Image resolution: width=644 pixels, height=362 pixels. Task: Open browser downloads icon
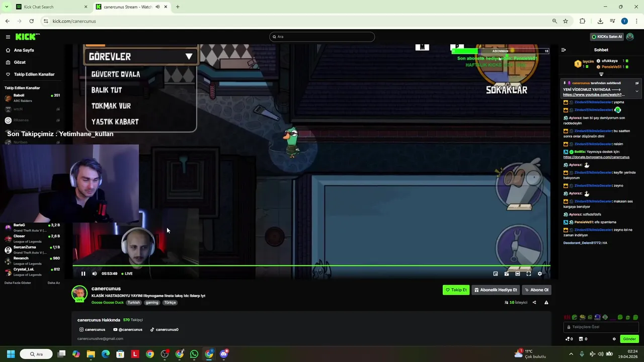pos(600,21)
